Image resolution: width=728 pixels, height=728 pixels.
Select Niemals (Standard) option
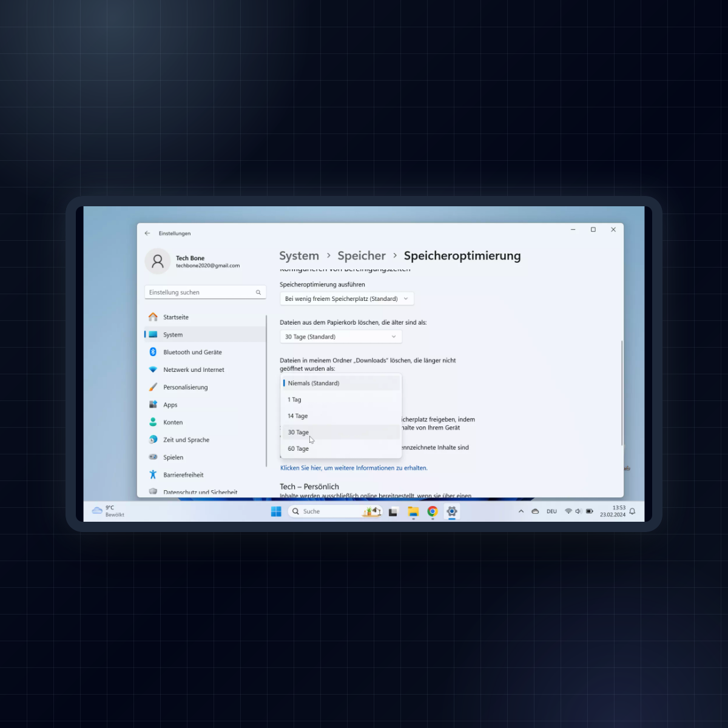(x=341, y=383)
